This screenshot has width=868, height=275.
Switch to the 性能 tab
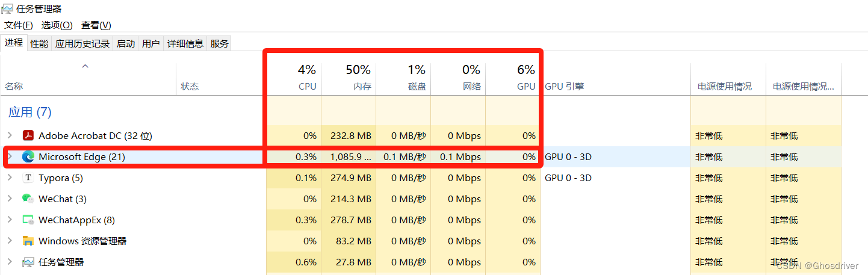(x=39, y=43)
